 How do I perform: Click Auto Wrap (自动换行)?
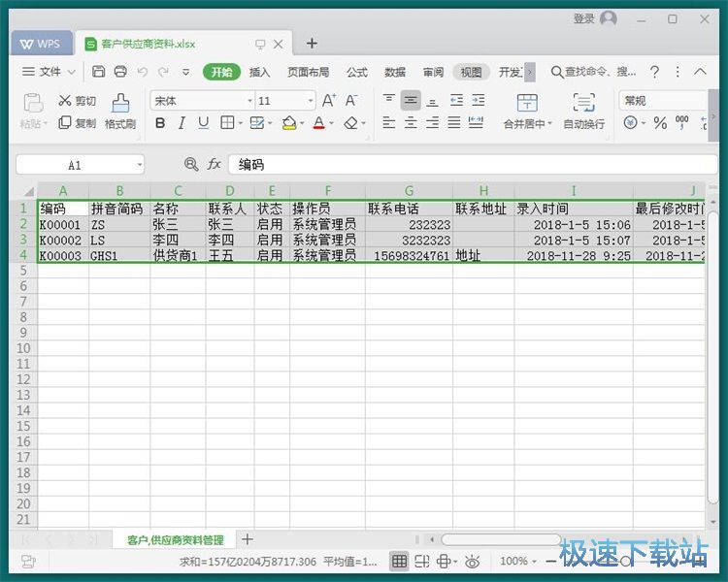(583, 112)
